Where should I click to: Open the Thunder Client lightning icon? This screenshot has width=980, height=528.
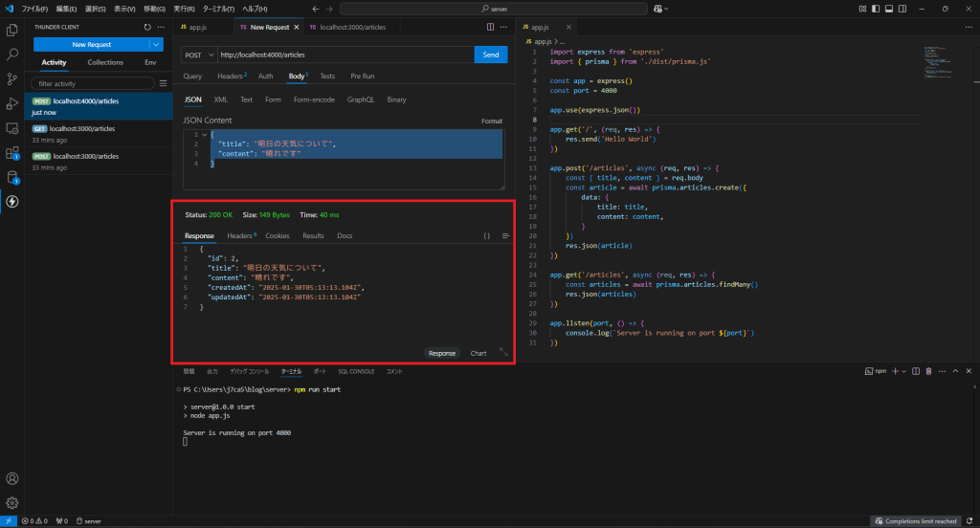(12, 201)
